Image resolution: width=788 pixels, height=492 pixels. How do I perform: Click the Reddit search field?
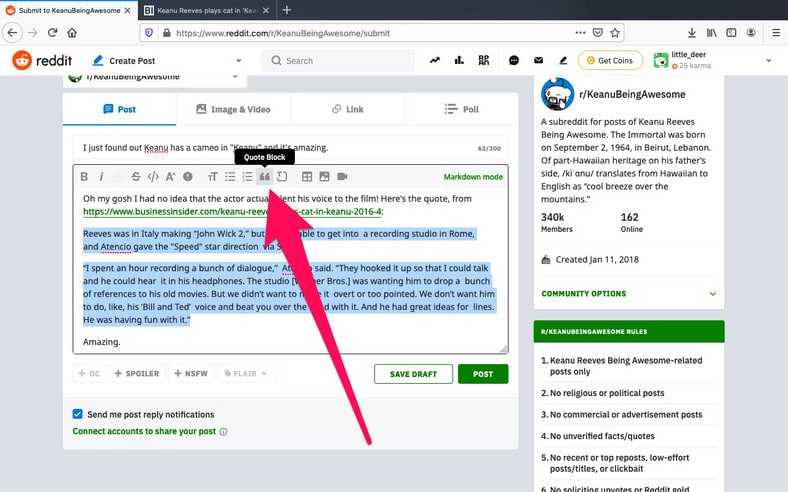click(x=338, y=61)
